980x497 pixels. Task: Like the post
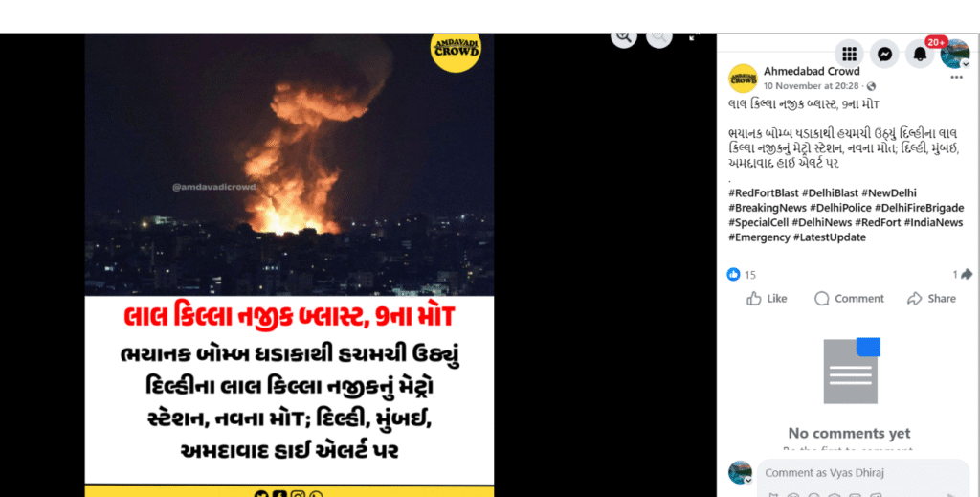767,298
